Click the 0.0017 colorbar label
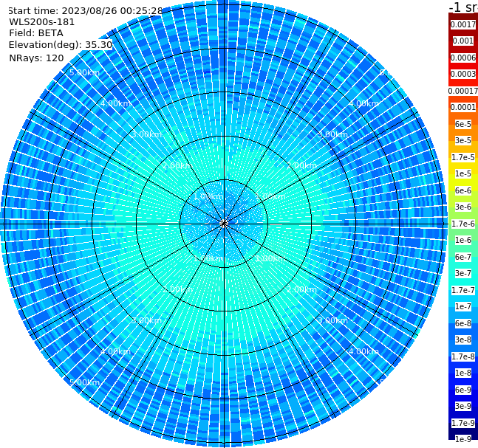478x448 pixels. [x=463, y=24]
